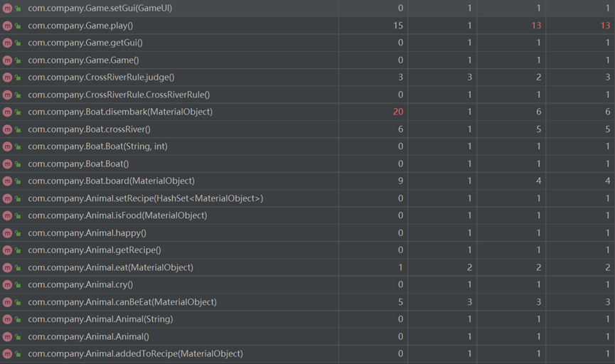Select the com.company.Boat.Boat(String, int) method
The image size is (615, 364).
[x=97, y=146]
